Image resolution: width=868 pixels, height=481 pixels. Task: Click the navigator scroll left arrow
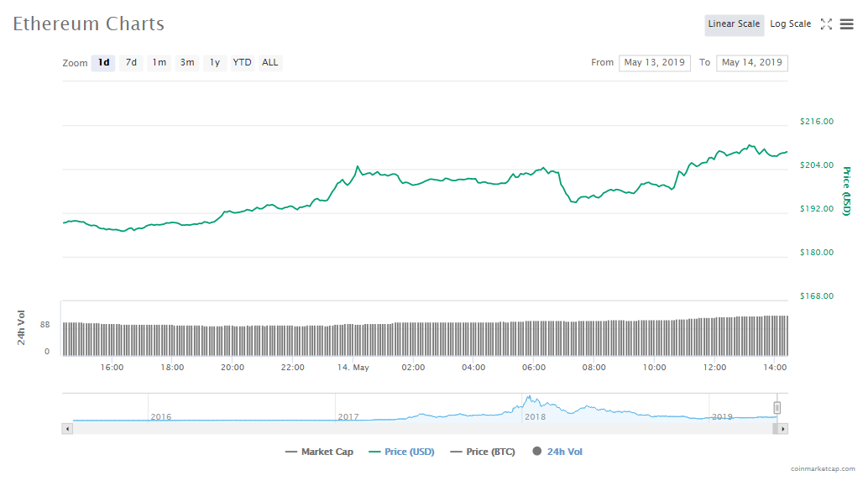(68, 429)
